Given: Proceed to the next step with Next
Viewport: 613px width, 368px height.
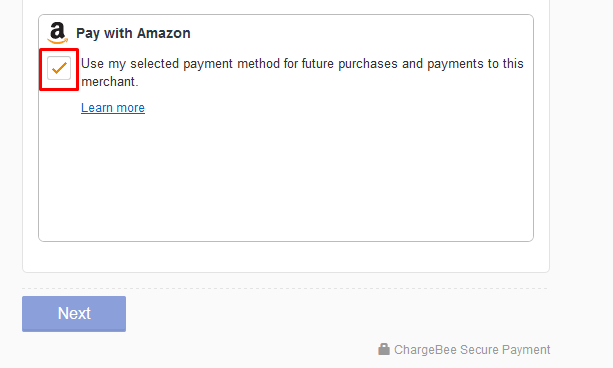Looking at the screenshot, I should coord(74,314).
